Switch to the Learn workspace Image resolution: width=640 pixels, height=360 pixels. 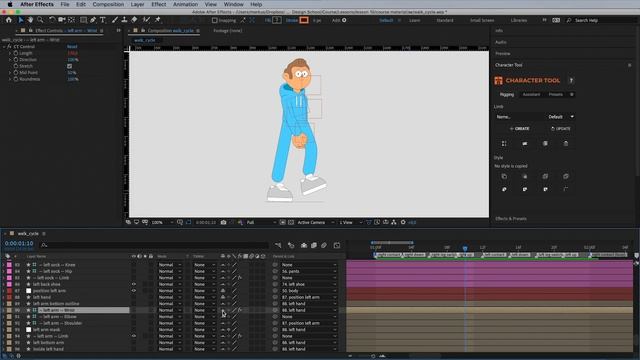coord(414,20)
